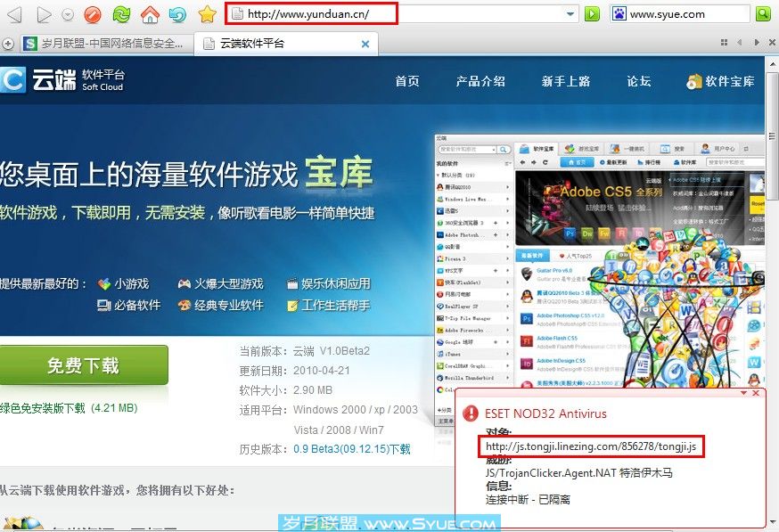779x532 pixels.
Task: Click the new tab plus button
Action: click(7, 44)
